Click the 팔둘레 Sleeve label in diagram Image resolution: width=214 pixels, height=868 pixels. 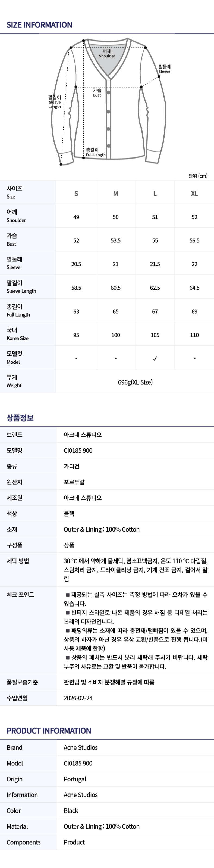(165, 69)
